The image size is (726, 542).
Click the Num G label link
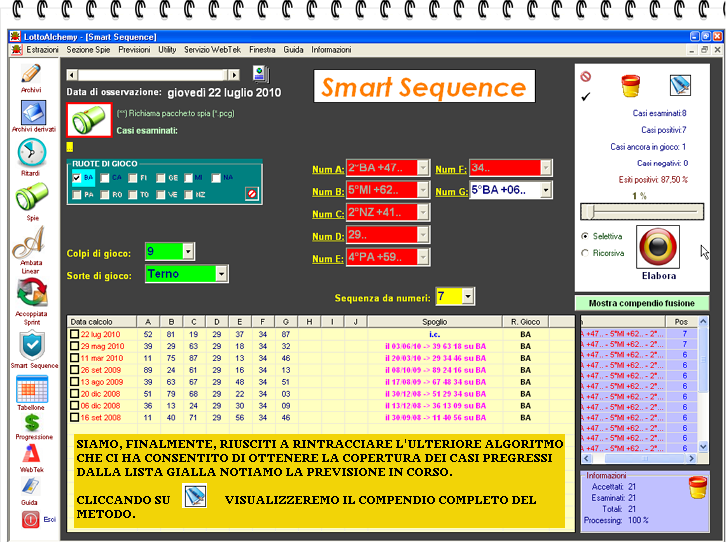click(x=451, y=192)
